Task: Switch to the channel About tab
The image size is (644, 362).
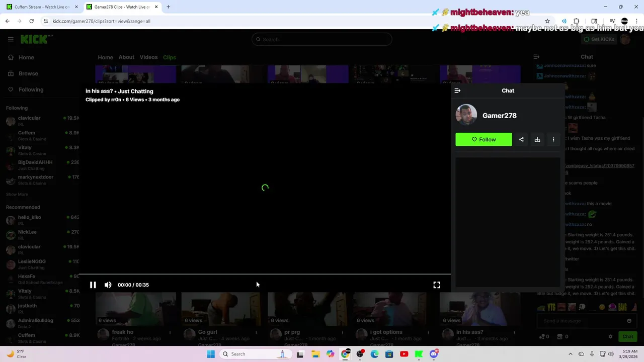Action: click(126, 57)
